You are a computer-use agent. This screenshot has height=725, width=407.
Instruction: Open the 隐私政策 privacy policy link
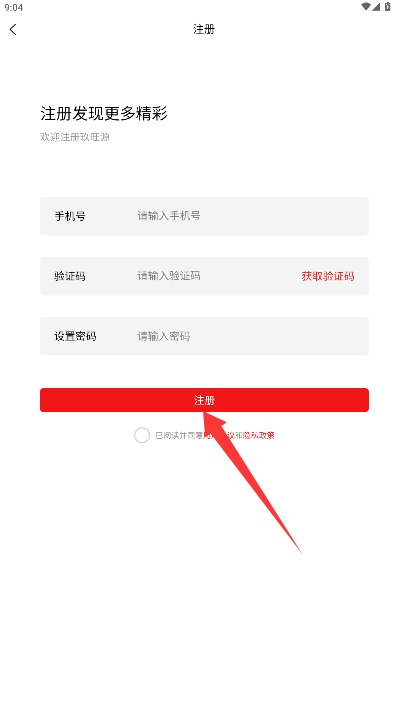(x=259, y=435)
